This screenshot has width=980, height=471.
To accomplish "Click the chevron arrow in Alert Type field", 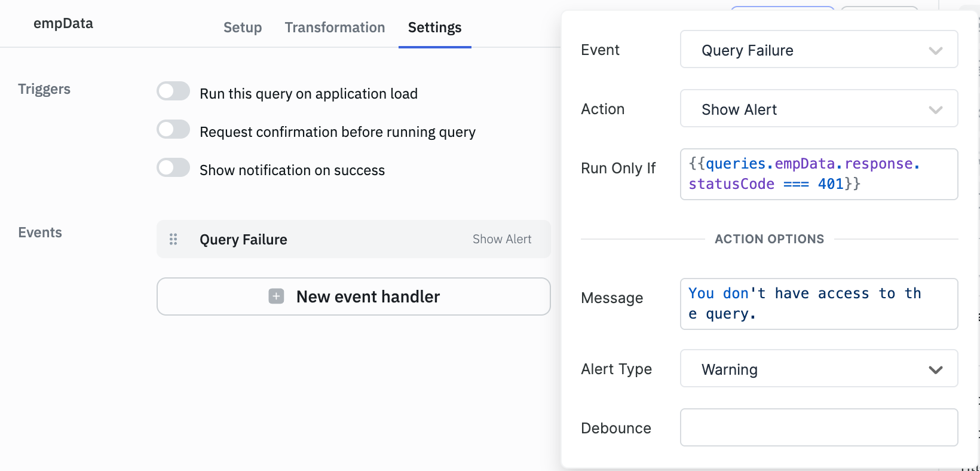I will coord(935,370).
